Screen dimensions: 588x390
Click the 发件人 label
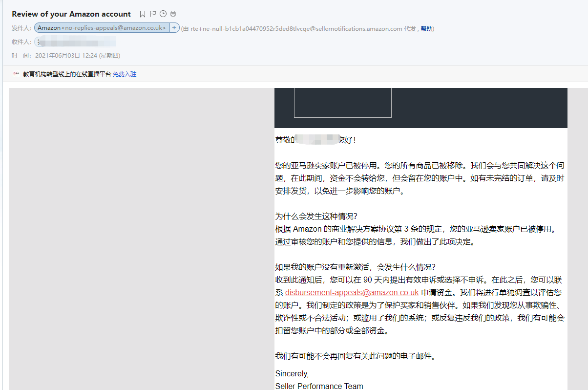click(x=21, y=28)
